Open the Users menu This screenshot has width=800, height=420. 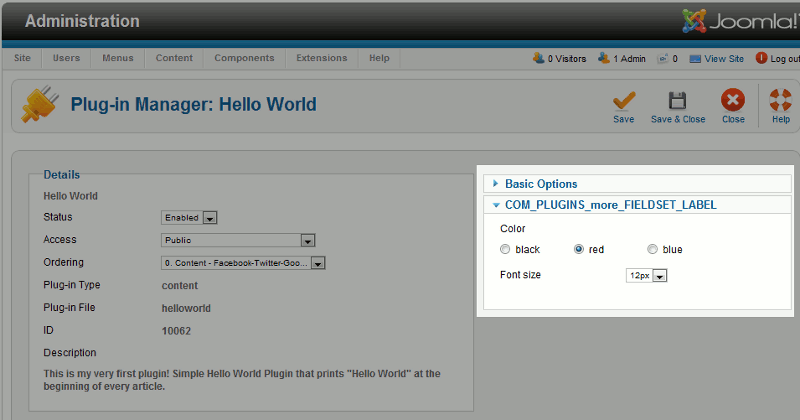coord(67,59)
